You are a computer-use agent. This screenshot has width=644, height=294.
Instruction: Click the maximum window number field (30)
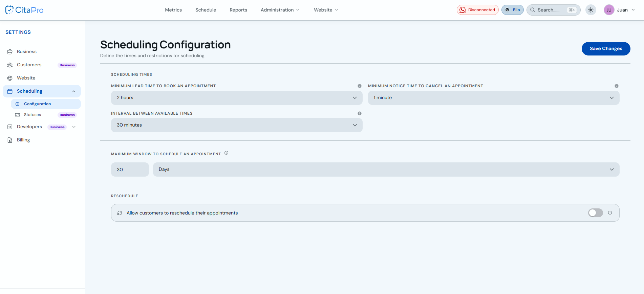[x=130, y=169]
